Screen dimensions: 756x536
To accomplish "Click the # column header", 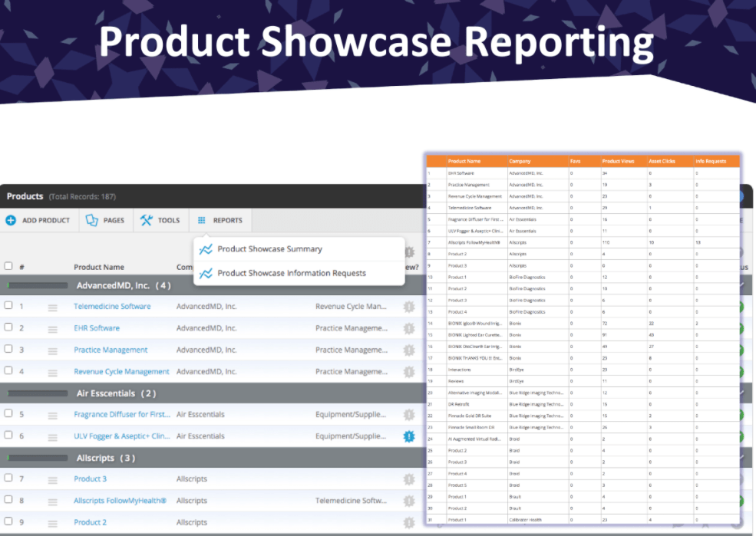I will point(21,267).
